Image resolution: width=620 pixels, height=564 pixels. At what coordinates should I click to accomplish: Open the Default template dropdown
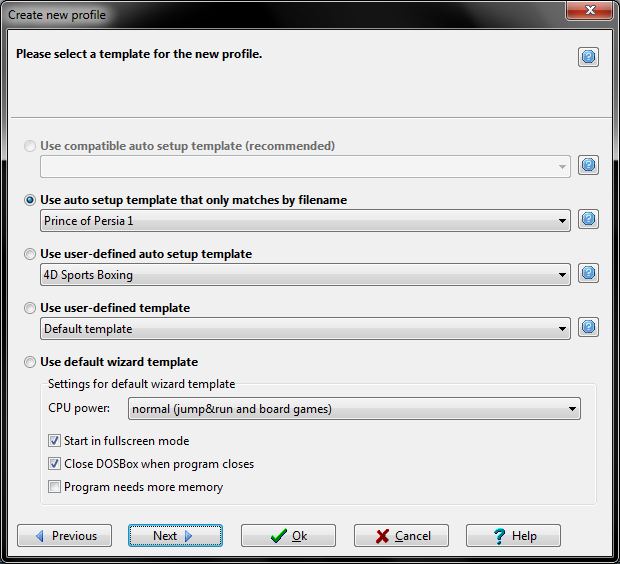pos(305,328)
